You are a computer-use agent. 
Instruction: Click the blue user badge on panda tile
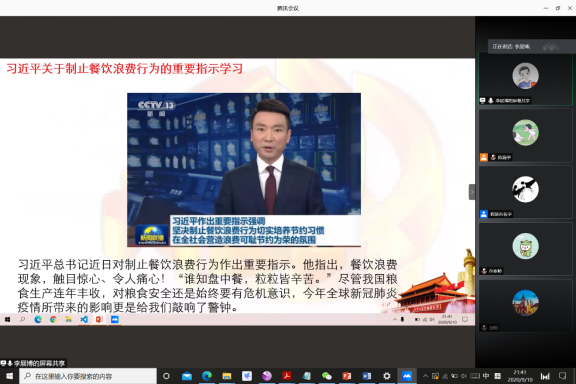(x=484, y=214)
